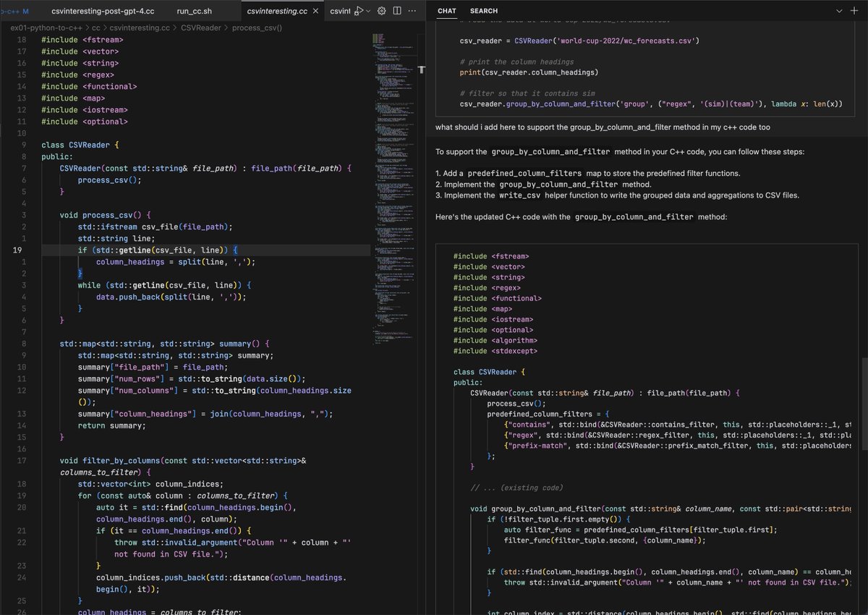Click the process_csv() breadcrumb item

point(257,27)
